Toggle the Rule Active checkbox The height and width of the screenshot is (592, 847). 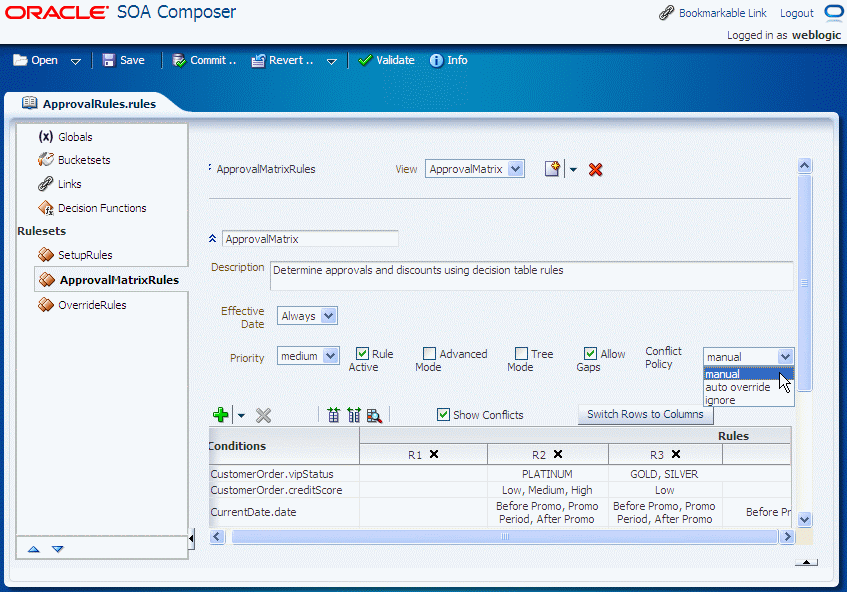click(x=362, y=354)
